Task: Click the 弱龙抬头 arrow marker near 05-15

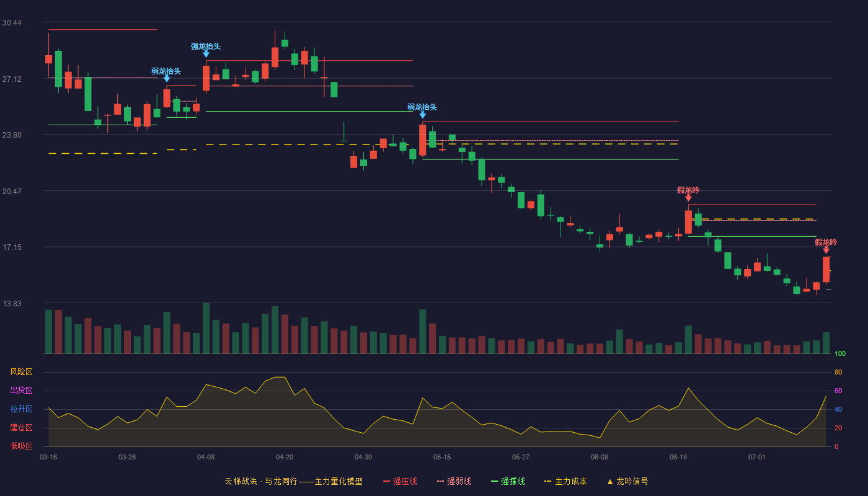Action: [422, 115]
